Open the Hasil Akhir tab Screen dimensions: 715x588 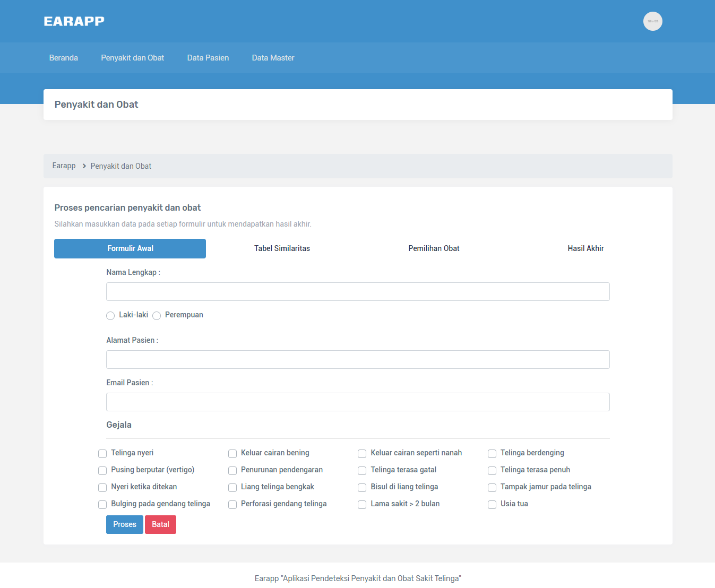pos(585,248)
